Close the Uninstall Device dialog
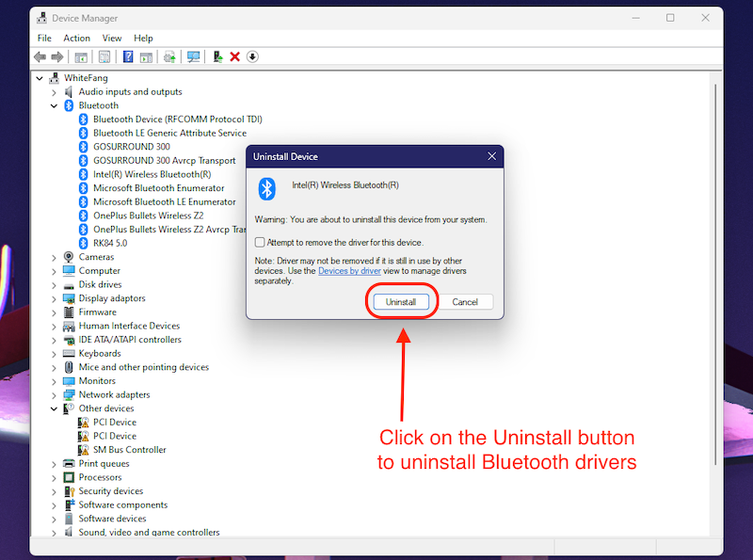 click(491, 156)
